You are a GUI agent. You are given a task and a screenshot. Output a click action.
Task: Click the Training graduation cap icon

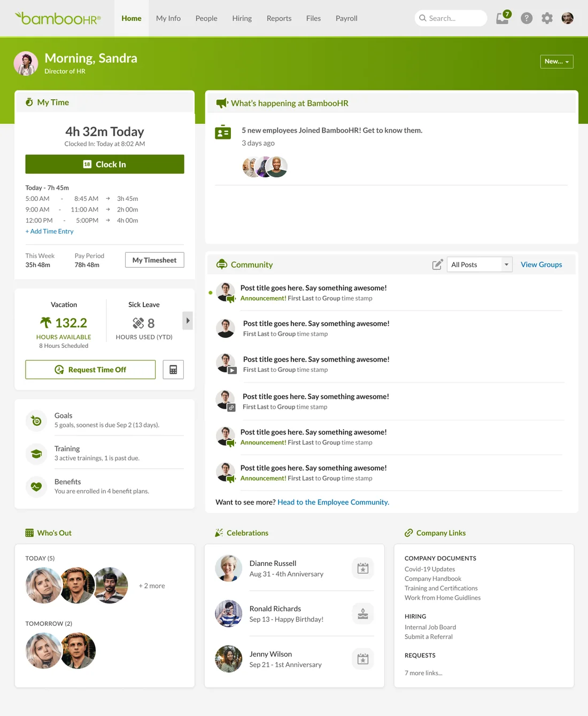(36, 454)
